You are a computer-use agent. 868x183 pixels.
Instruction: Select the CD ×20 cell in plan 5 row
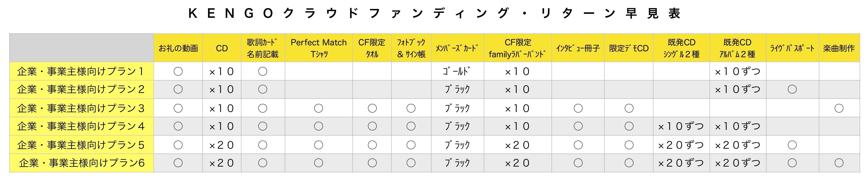pos(222,145)
